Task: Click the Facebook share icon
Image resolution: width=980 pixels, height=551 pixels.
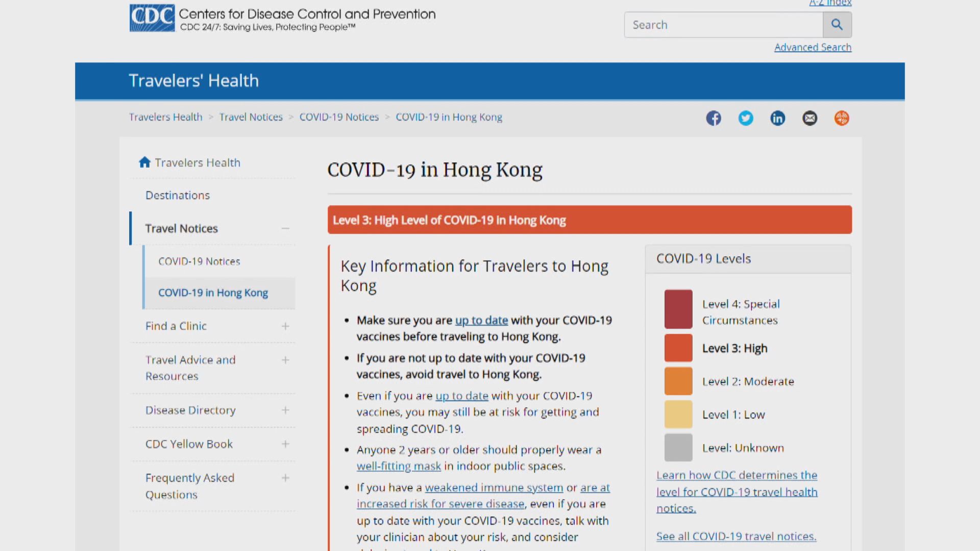Action: click(x=714, y=118)
